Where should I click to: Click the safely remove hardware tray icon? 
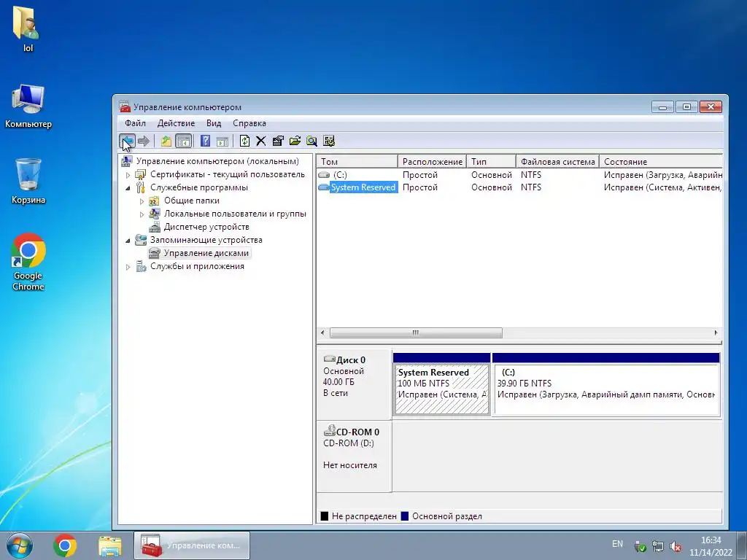click(640, 546)
